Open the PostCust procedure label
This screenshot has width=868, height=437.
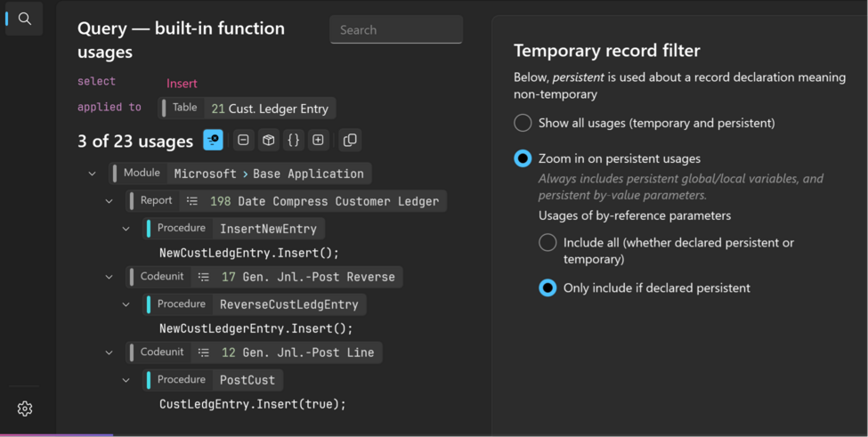pyautogui.click(x=213, y=380)
